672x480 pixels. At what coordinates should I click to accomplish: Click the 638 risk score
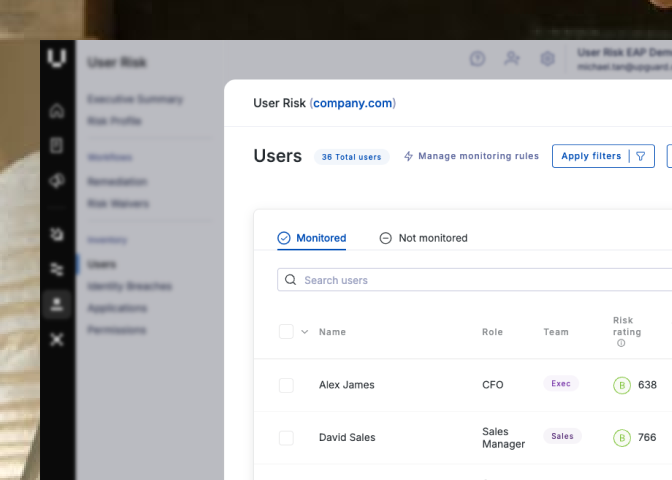coord(647,385)
